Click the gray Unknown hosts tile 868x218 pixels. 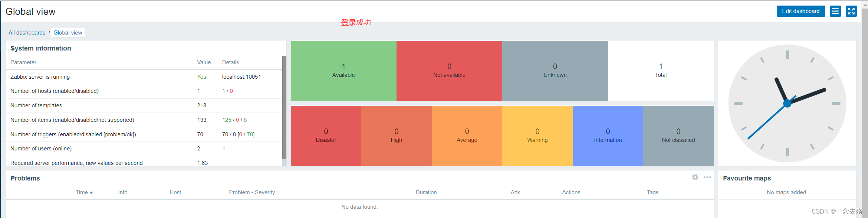555,71
